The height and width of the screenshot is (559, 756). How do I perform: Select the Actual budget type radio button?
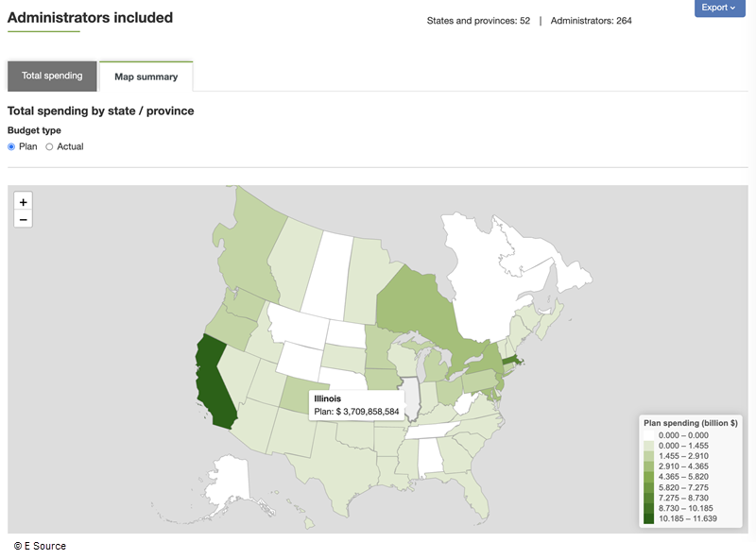(x=49, y=146)
